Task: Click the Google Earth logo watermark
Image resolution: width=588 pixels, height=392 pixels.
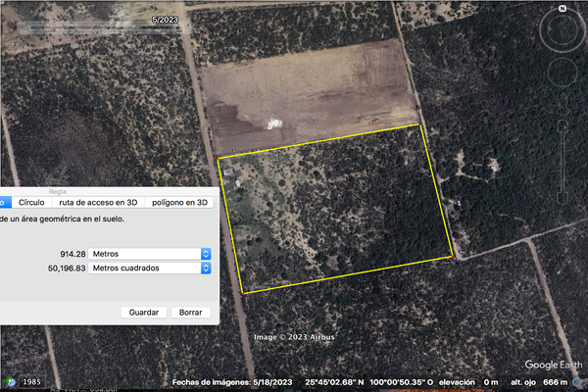Action: tap(553, 365)
